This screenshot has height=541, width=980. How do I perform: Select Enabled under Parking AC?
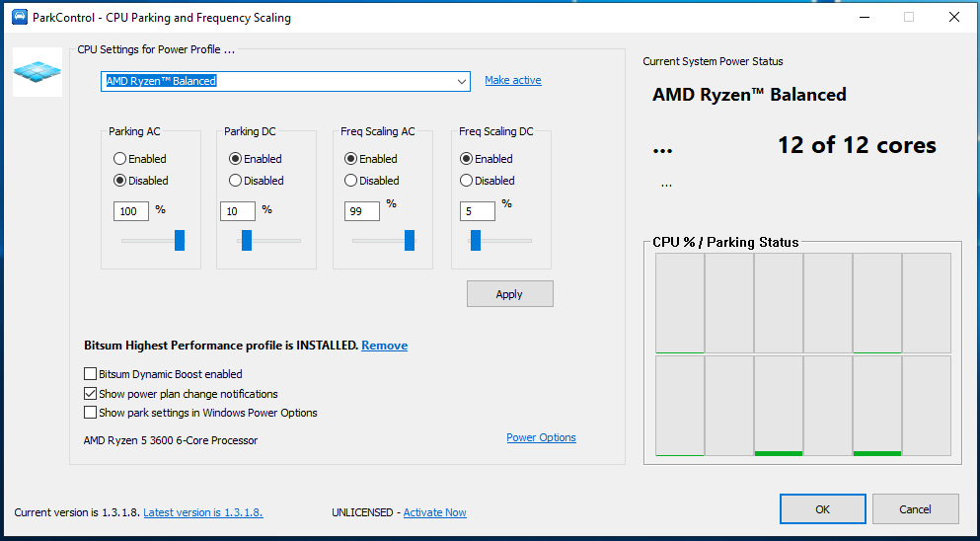point(120,159)
